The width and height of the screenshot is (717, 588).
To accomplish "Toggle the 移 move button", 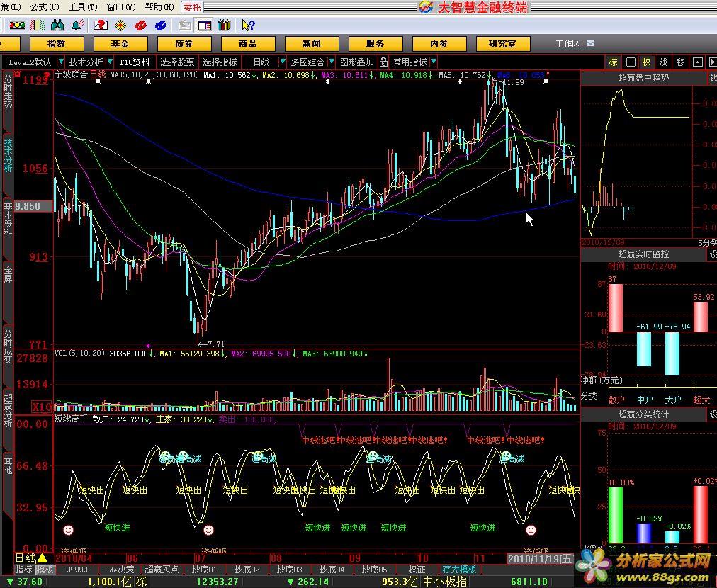I will 680,62.
